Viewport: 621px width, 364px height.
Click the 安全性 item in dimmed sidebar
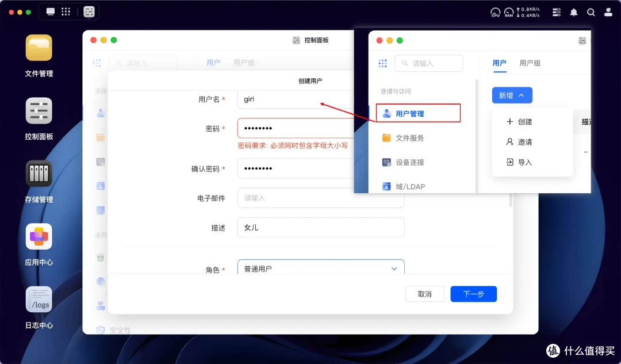(x=114, y=330)
